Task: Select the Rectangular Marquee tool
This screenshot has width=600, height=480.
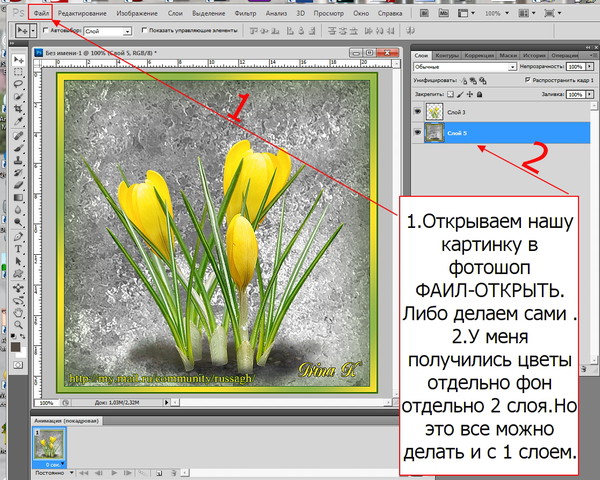Action: tap(18, 72)
